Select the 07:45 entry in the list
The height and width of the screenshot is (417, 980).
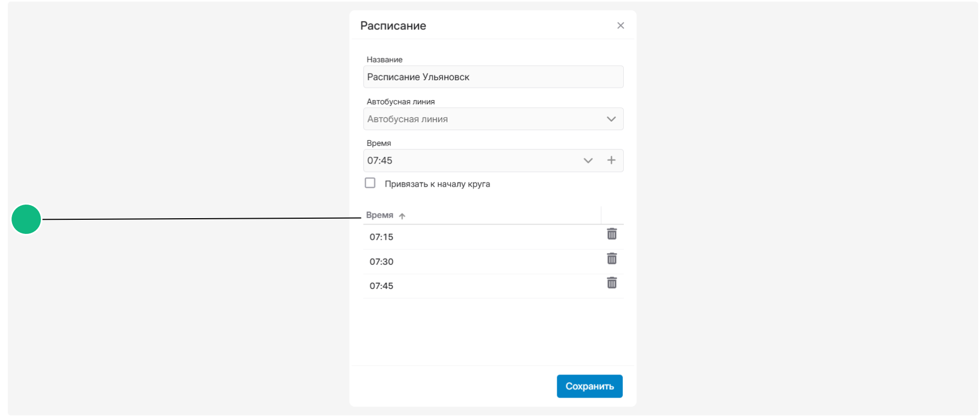pos(493,286)
